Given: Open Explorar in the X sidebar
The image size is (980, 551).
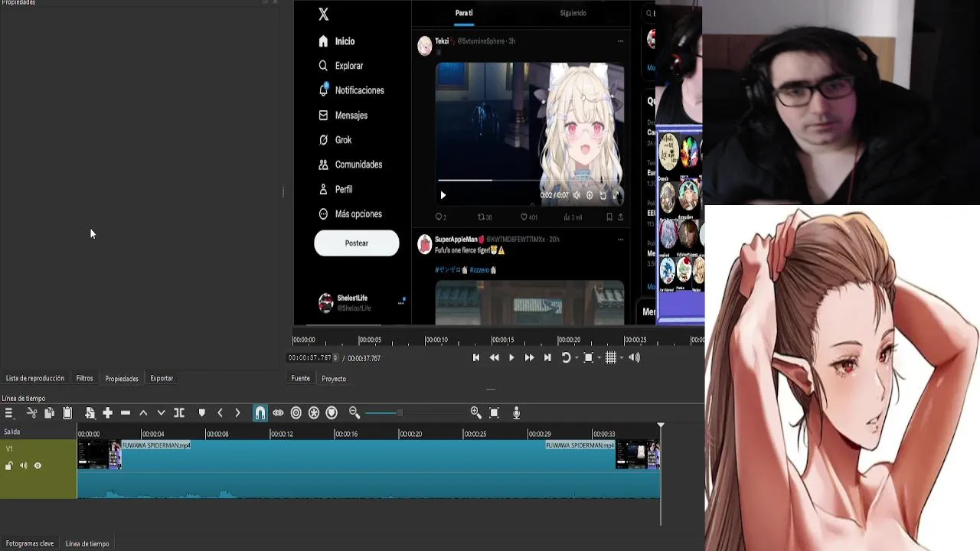Looking at the screenshot, I should click(341, 66).
